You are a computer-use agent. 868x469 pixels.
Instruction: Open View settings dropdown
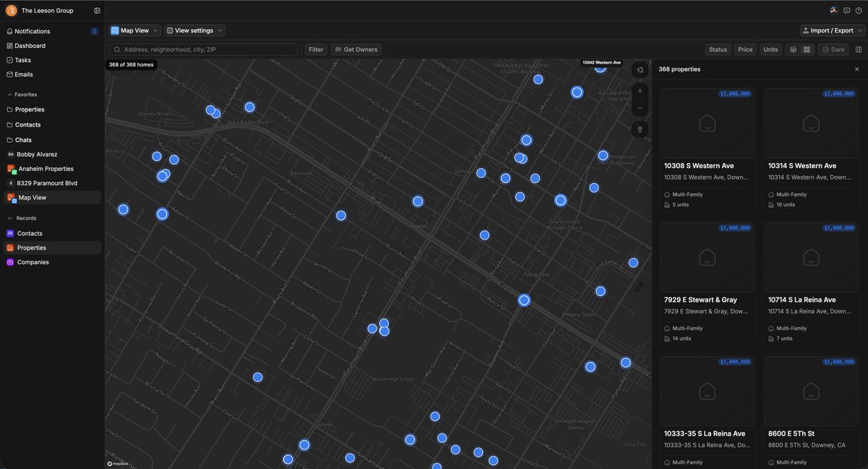(195, 30)
